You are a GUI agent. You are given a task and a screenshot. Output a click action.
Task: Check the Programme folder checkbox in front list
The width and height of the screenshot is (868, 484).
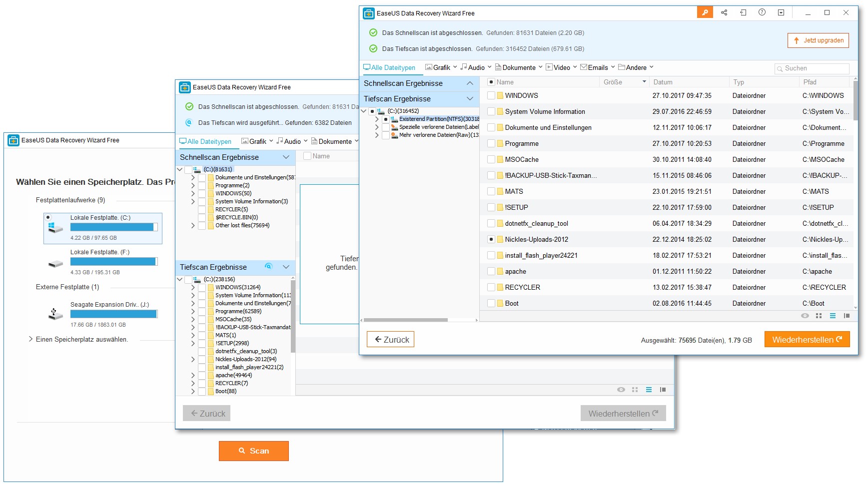pos(491,143)
